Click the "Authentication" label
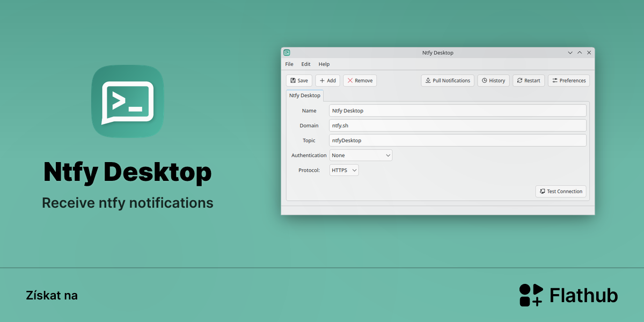The image size is (644, 322). pos(309,155)
